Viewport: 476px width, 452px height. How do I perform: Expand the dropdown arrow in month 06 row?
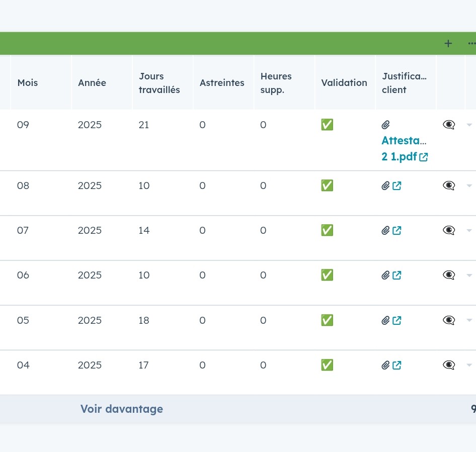pyautogui.click(x=469, y=276)
